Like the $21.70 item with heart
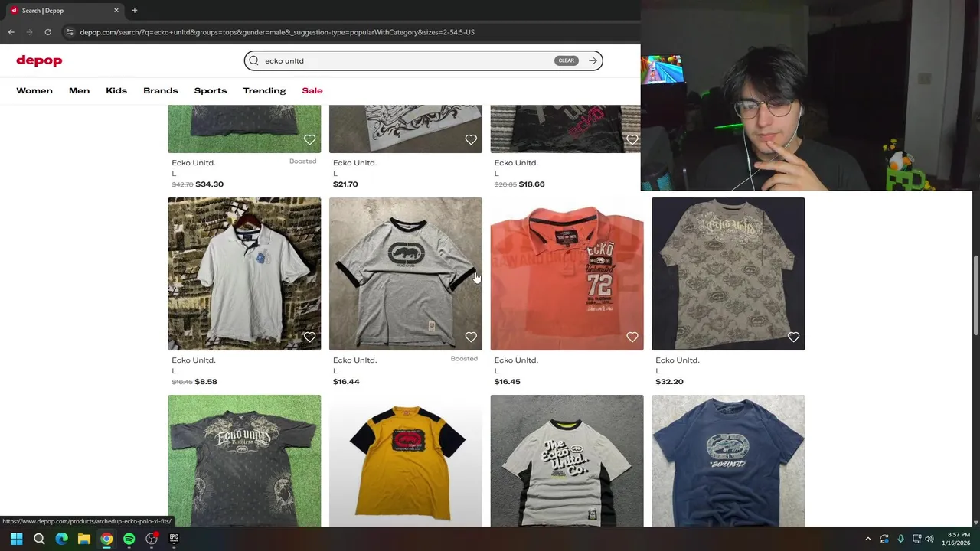 click(x=471, y=139)
